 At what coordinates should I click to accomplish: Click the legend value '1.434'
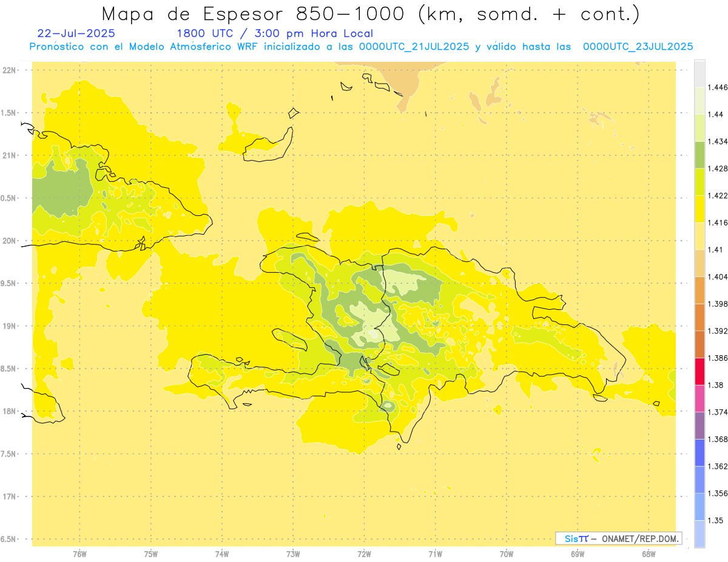coord(717,141)
